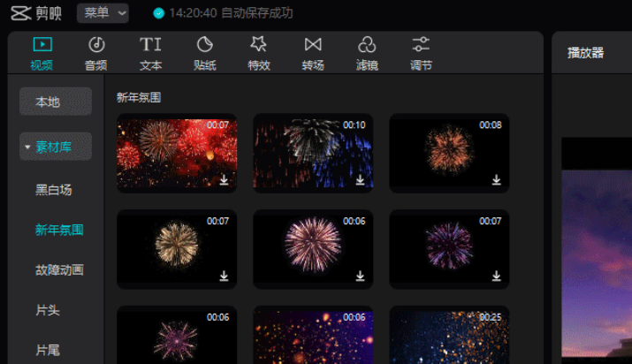632x364 pixels.
Task: Click the auto-save success checkmark icon
Action: click(159, 13)
